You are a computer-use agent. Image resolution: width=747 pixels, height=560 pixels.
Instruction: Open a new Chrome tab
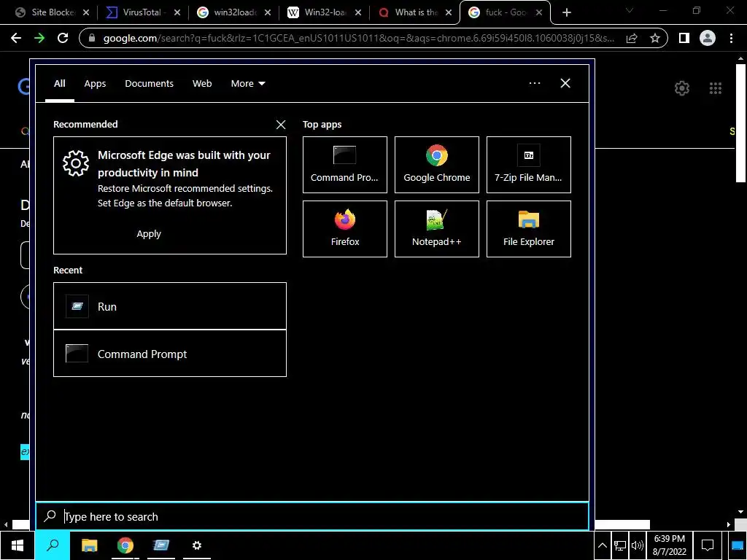[x=566, y=13]
